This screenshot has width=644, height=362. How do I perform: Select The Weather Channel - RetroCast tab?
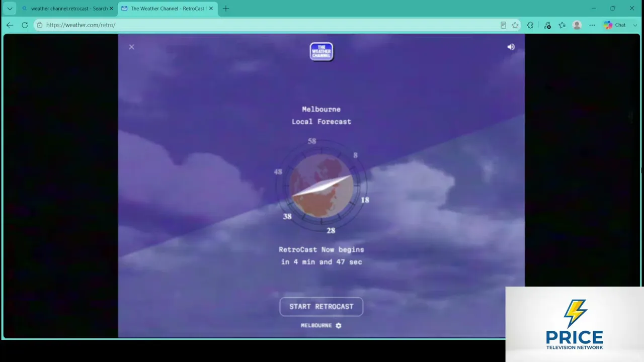pyautogui.click(x=167, y=9)
